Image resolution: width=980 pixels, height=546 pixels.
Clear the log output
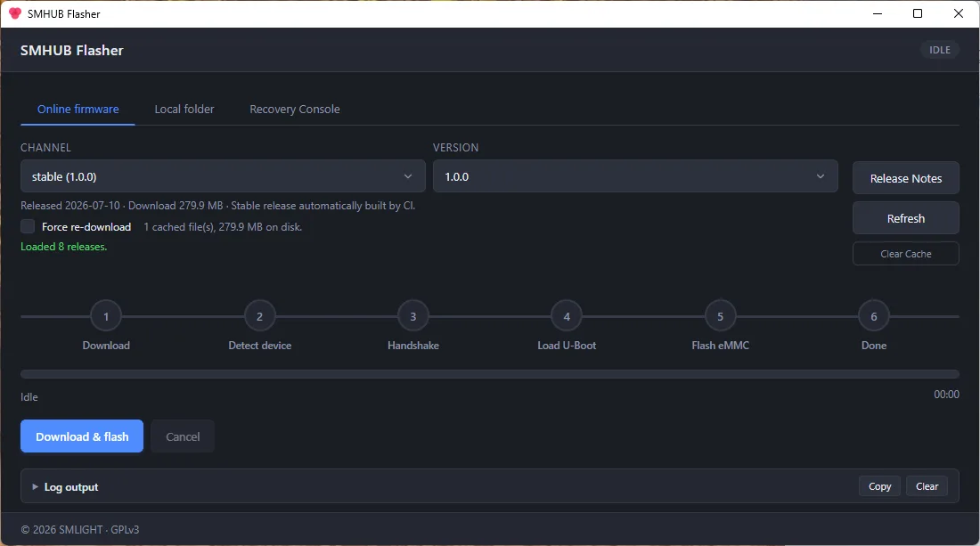[x=927, y=486]
